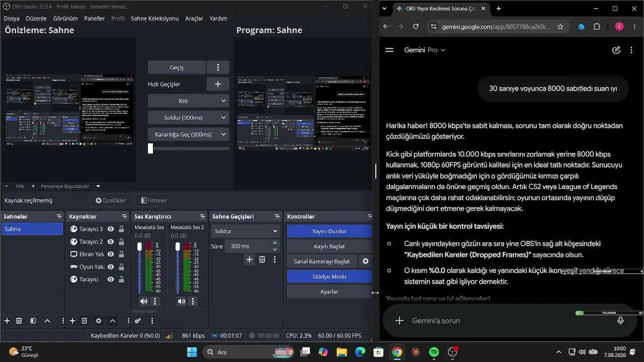Click Sanal Kamerayı Başlat button
This screenshot has height=362, width=644.
322,261
